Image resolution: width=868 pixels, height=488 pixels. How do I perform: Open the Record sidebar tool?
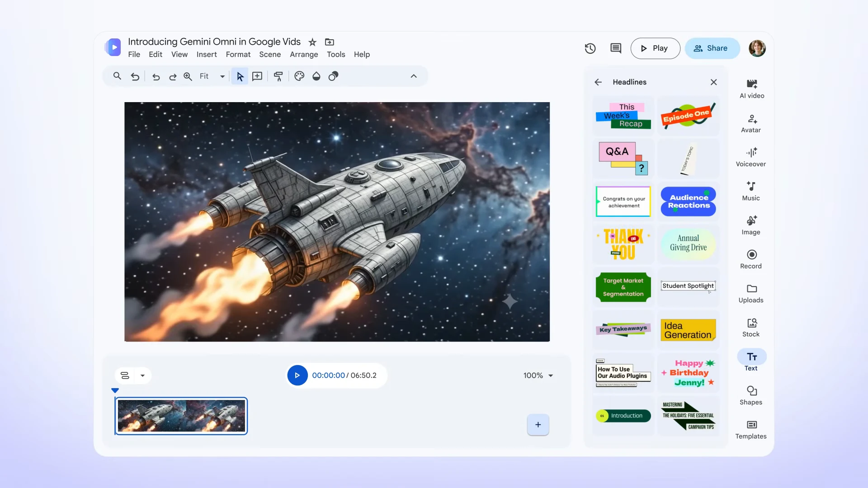coord(751,259)
